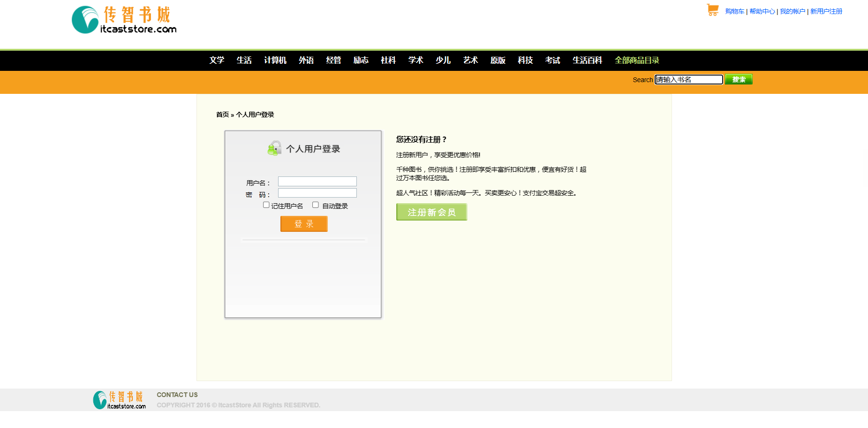Click the 注册新会员 button
868x428 pixels.
pos(431,212)
